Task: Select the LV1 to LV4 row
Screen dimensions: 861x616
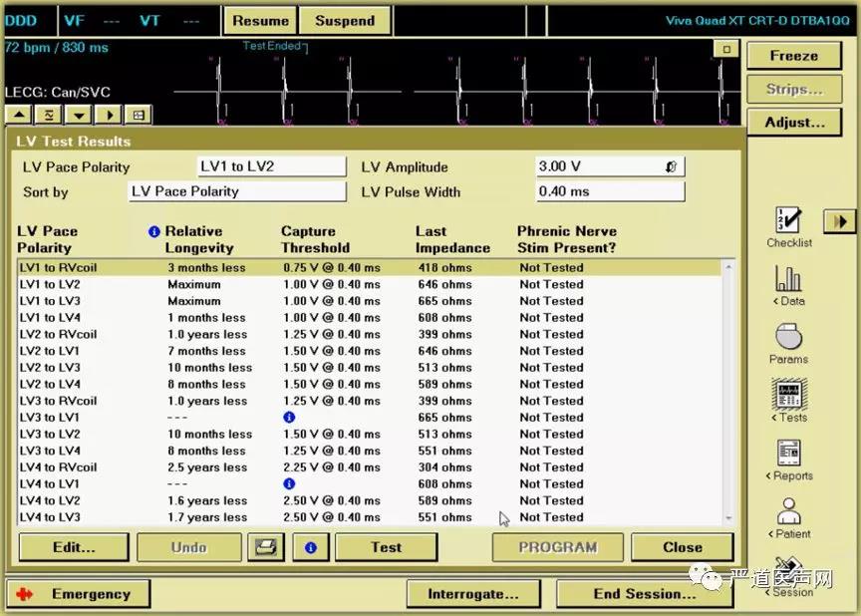Action: 370,318
